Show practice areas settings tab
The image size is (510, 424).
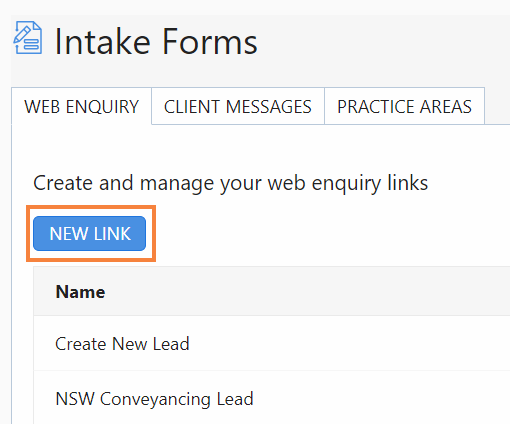[x=404, y=106]
